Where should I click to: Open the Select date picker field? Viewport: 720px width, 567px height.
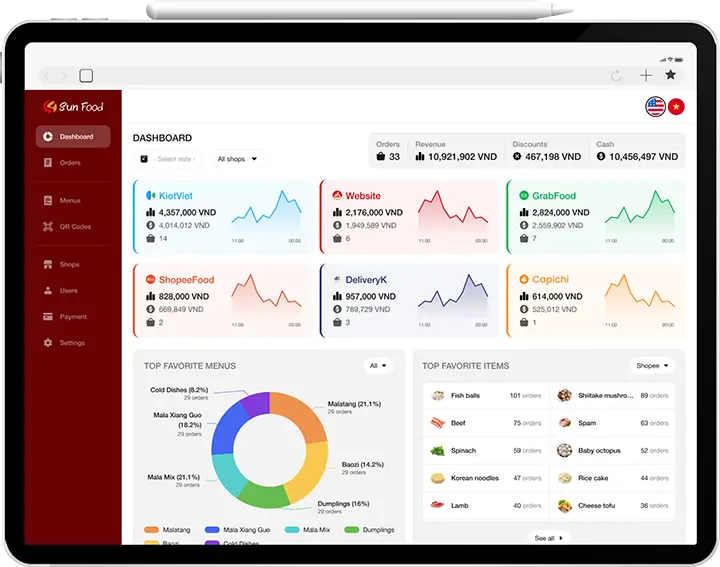click(167, 159)
